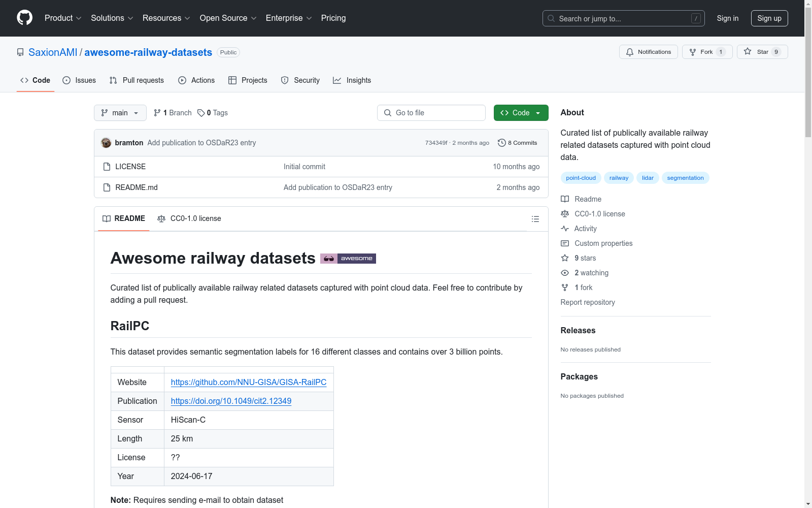This screenshot has height=508, width=812.
Task: Select the lidar topic tag
Action: click(x=648, y=178)
